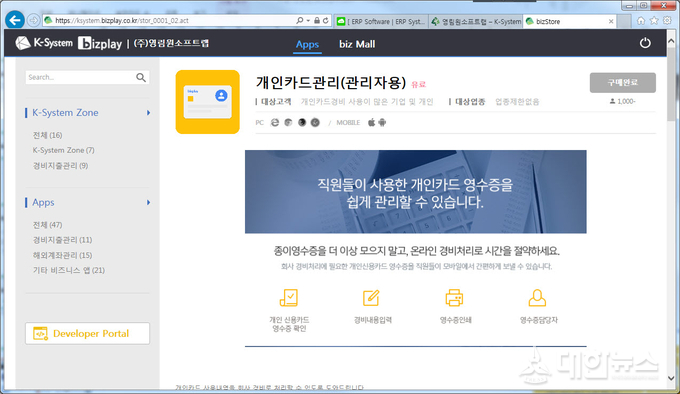This screenshot has width=680, height=394.
Task: Click page scrollbar up arrow
Action: click(x=671, y=41)
